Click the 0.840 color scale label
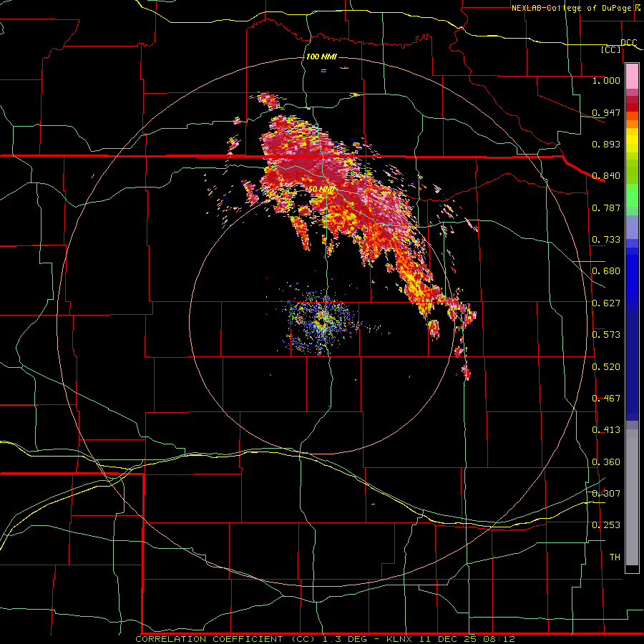The height and width of the screenshot is (644, 644). (606, 175)
